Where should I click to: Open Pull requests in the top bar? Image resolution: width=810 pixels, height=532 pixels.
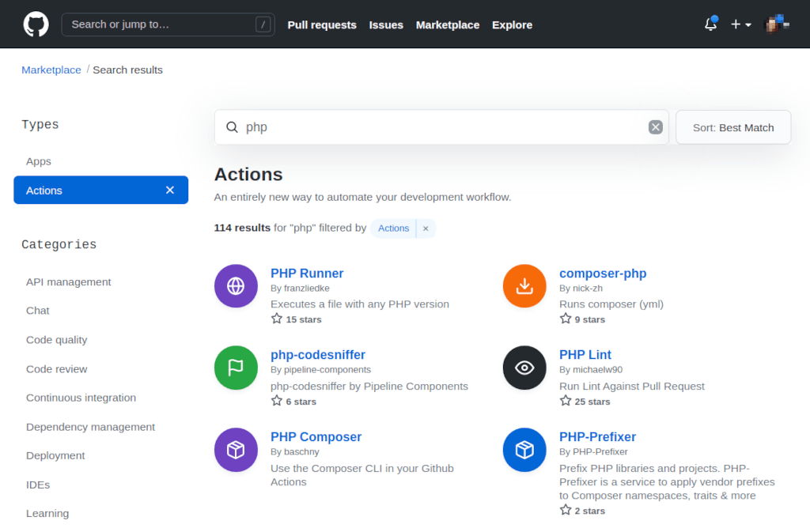click(x=322, y=25)
